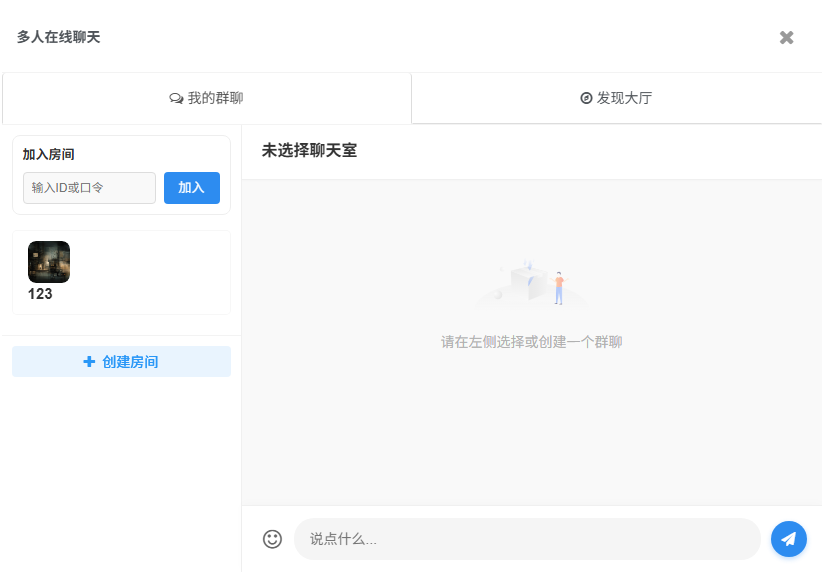Open the emoji picker smiley icon
The height and width of the screenshot is (572, 828).
click(272, 539)
